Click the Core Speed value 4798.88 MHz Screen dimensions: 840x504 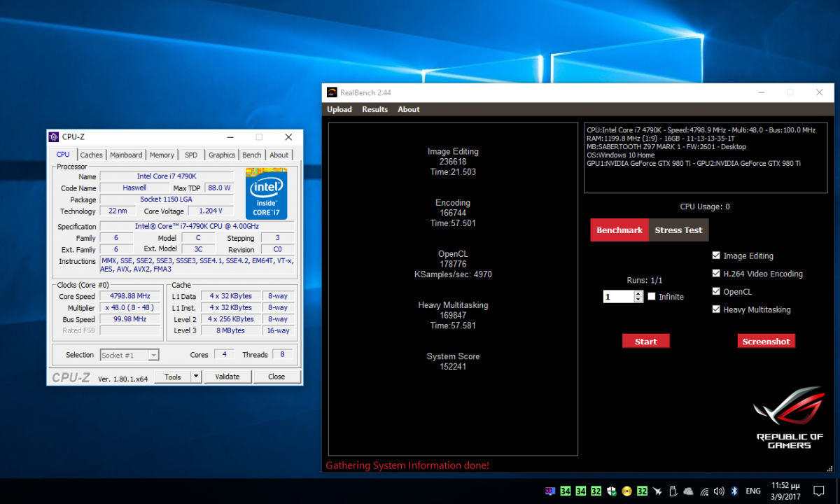[x=130, y=296]
